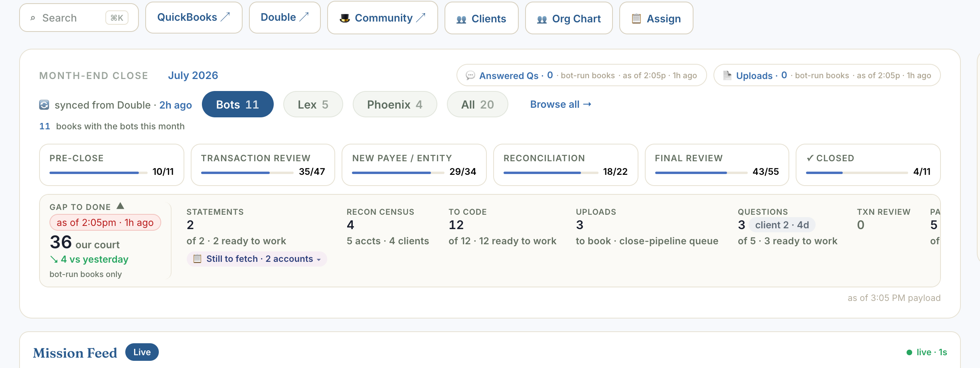Screen dimensions: 980x368
Task: Click the 2h ago sync time link
Action: click(176, 105)
